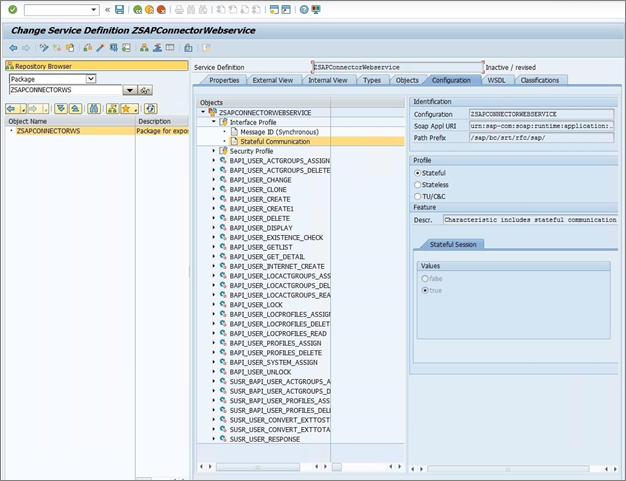Click the Display glasses icon beside package name
This screenshot has width=626, height=481.
[146, 90]
